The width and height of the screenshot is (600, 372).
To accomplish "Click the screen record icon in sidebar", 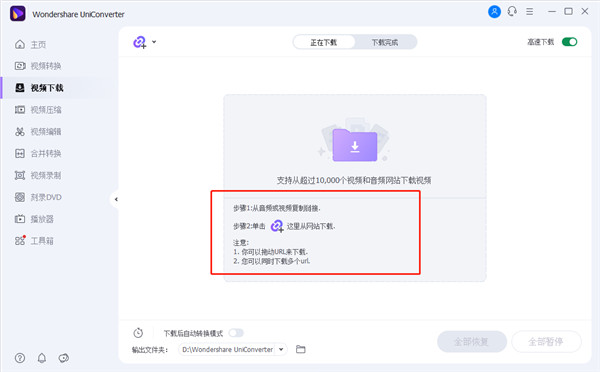I will coord(20,175).
